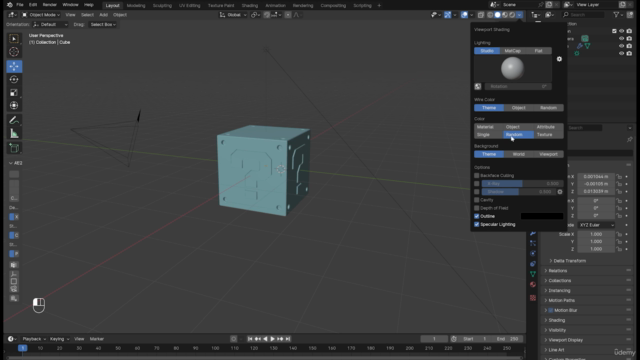Switch to the UV Editing workspace tab
640x360 pixels.
pyautogui.click(x=190, y=6)
